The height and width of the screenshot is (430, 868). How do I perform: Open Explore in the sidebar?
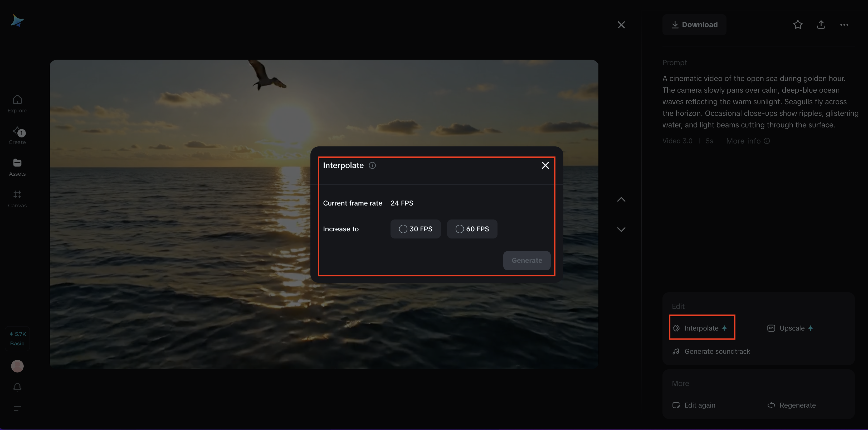(x=17, y=103)
